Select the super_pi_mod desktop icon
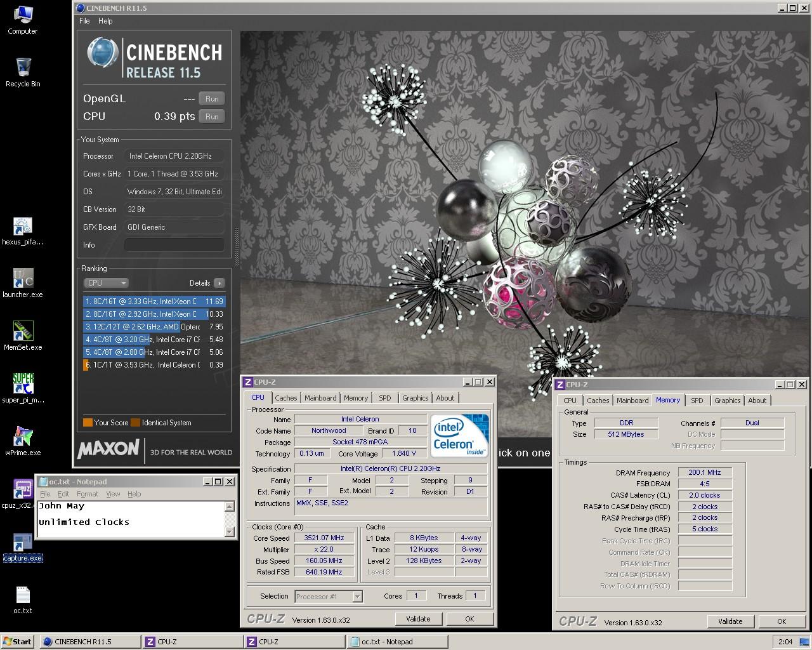 pyautogui.click(x=23, y=389)
